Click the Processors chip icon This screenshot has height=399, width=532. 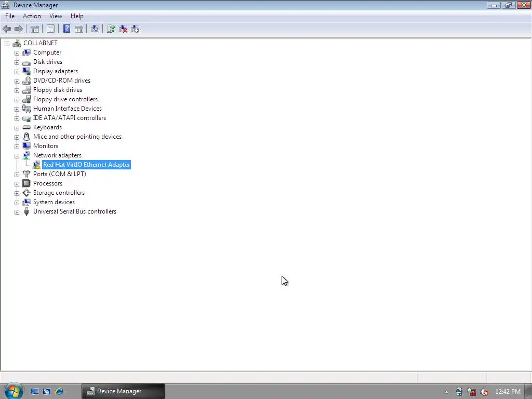pos(26,183)
